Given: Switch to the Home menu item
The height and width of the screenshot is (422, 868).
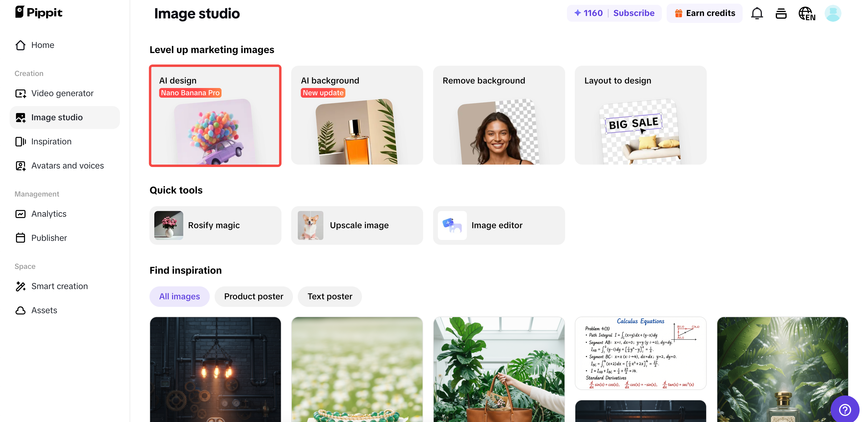Looking at the screenshot, I should pos(43,45).
